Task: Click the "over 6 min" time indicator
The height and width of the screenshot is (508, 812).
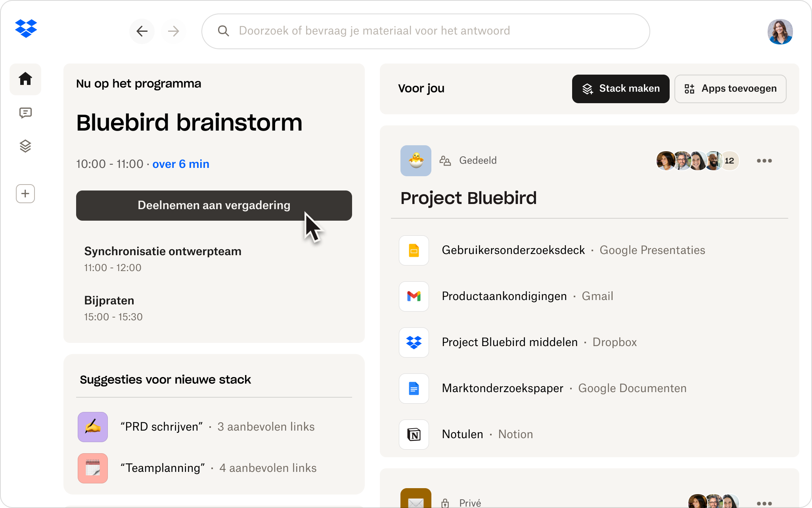Action: pyautogui.click(x=181, y=164)
